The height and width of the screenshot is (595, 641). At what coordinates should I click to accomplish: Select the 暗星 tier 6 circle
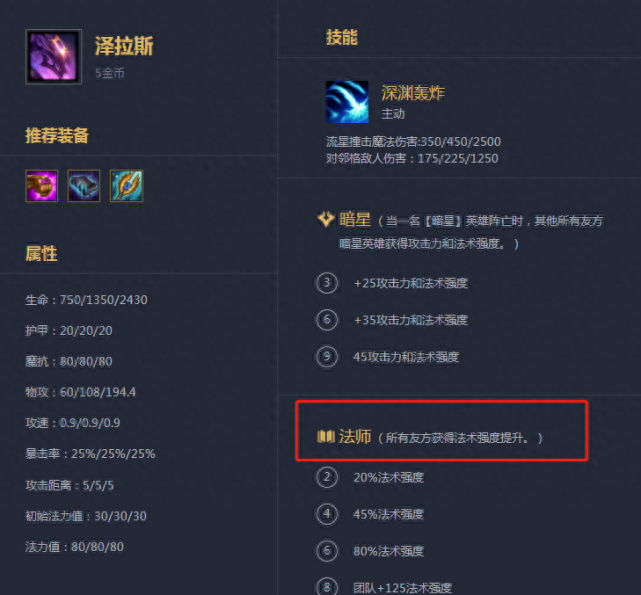tap(327, 320)
